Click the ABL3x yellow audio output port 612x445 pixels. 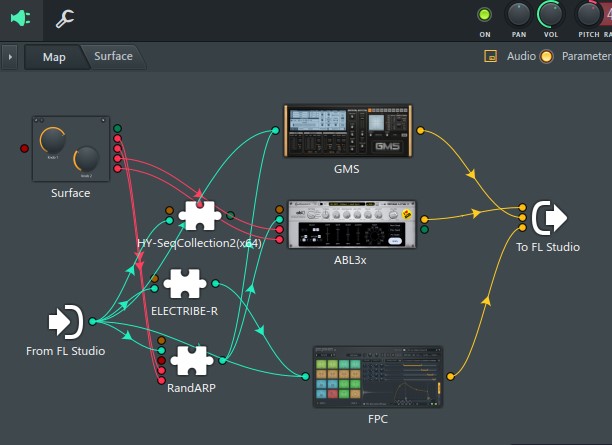[425, 219]
